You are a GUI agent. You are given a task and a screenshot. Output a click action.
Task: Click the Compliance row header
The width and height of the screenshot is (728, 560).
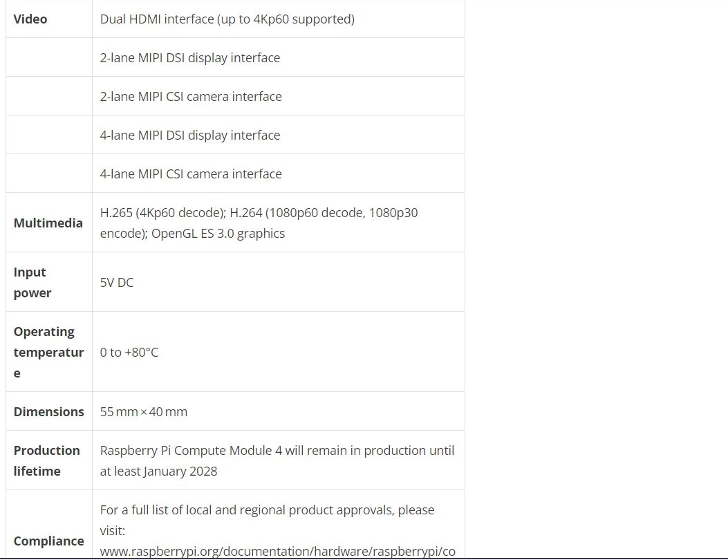(48, 541)
